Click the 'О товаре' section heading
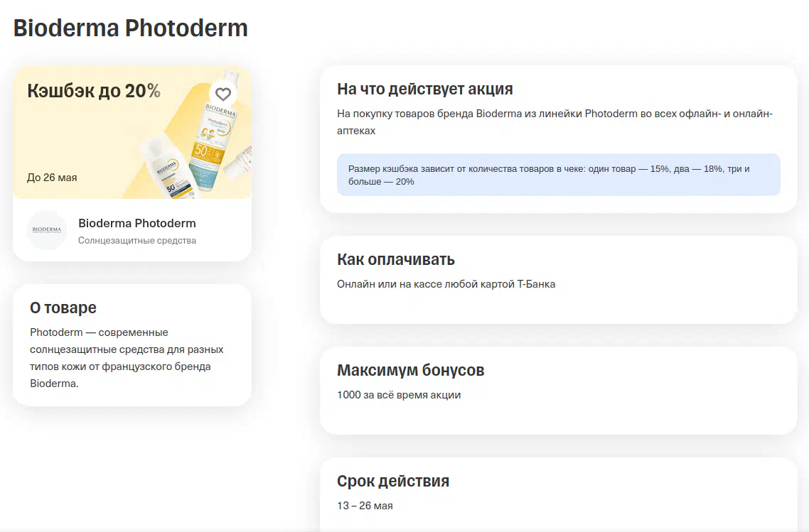 (63, 308)
